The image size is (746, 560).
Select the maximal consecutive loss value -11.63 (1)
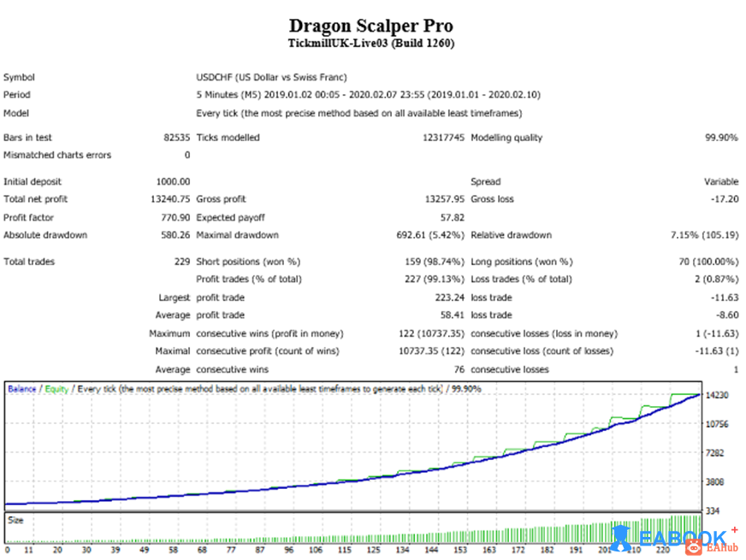point(717,351)
